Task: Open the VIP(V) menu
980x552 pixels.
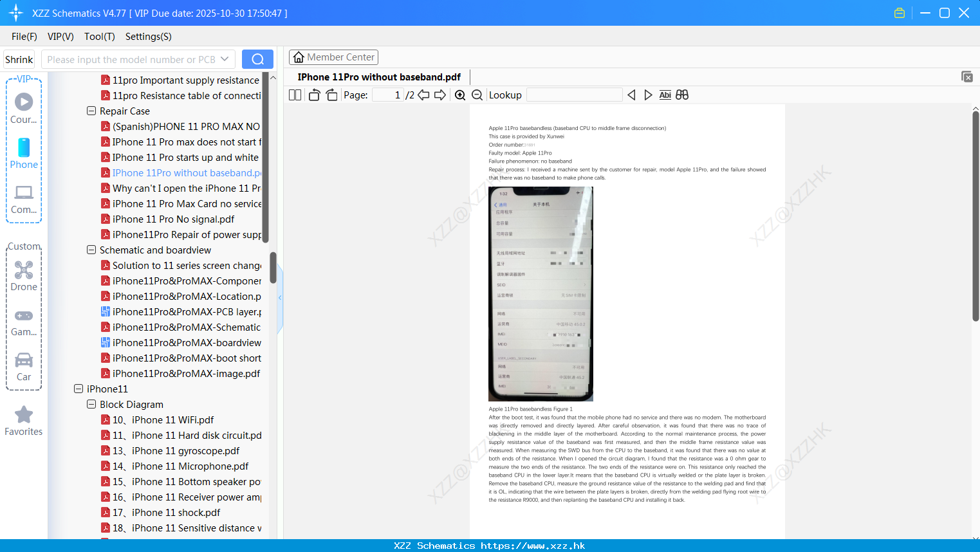Action: coord(60,37)
